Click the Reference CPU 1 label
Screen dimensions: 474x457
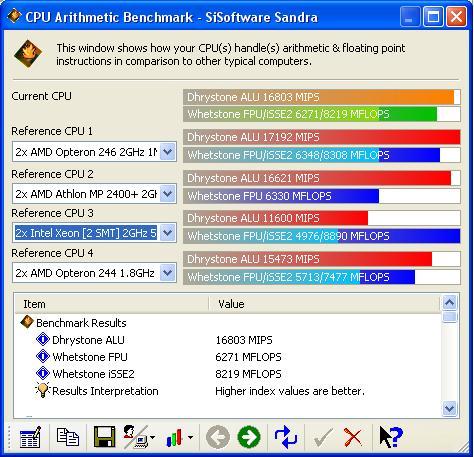(52, 131)
